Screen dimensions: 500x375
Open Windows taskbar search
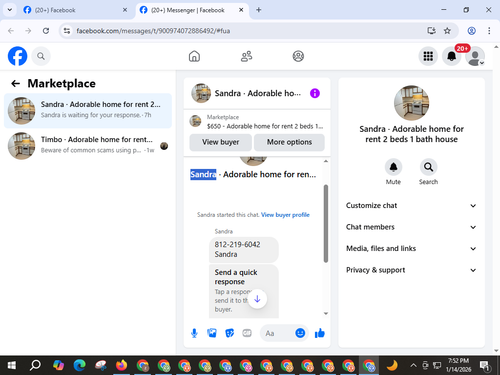35,366
